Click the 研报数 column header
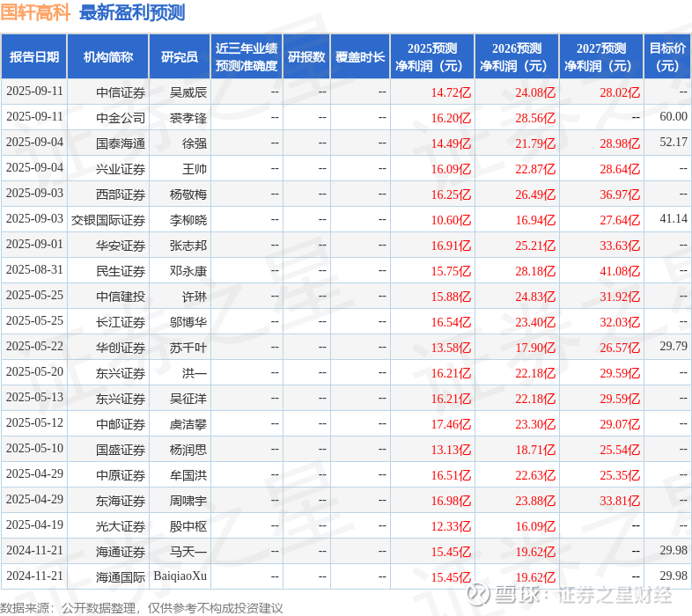Image resolution: width=692 pixels, height=616 pixels. (x=306, y=57)
